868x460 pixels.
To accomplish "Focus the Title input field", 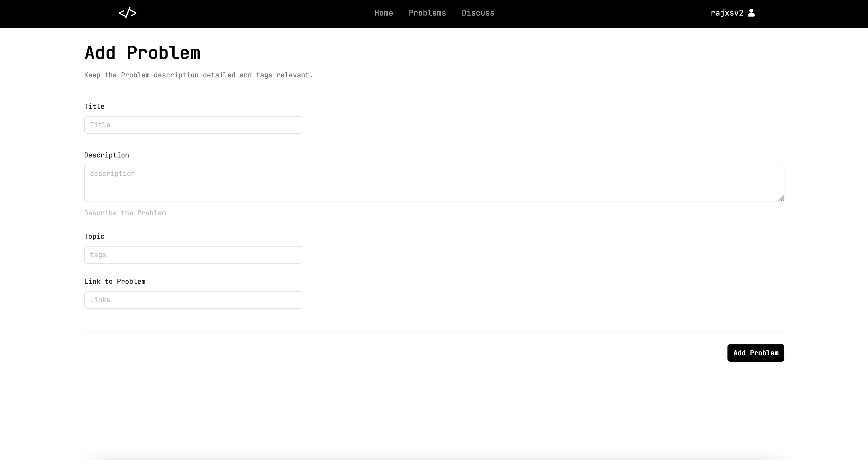I will pyautogui.click(x=193, y=125).
